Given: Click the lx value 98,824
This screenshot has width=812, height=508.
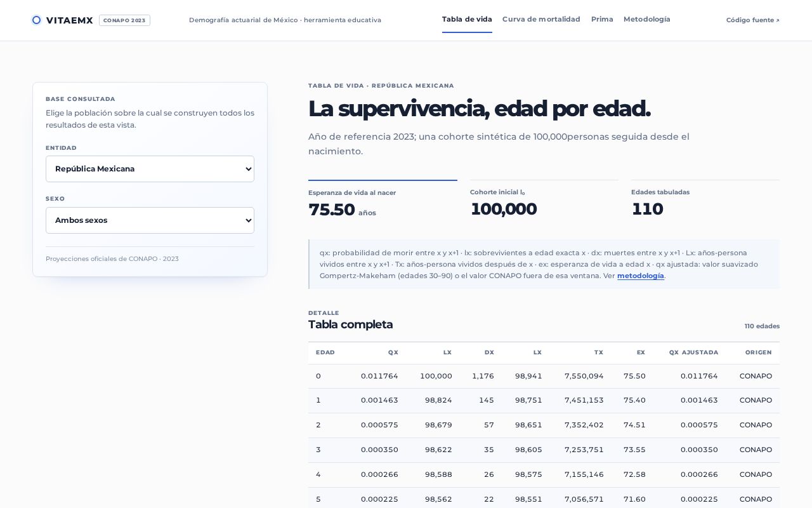Looking at the screenshot, I should (438, 400).
